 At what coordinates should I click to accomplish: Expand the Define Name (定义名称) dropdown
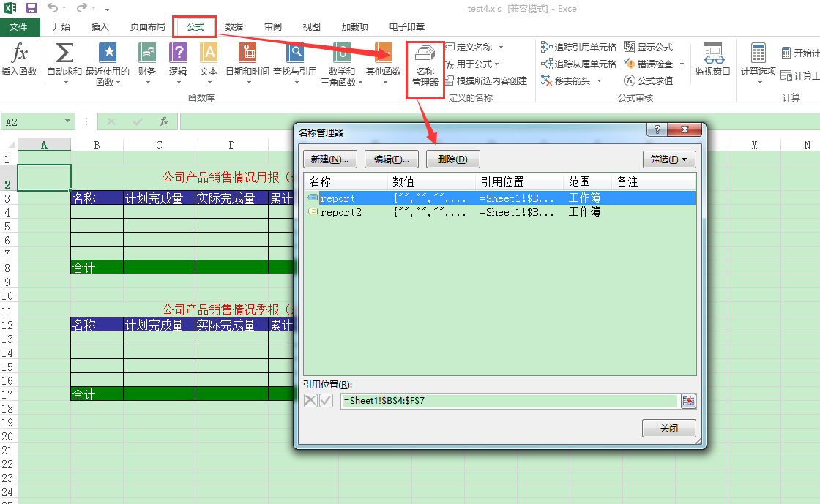coord(501,47)
